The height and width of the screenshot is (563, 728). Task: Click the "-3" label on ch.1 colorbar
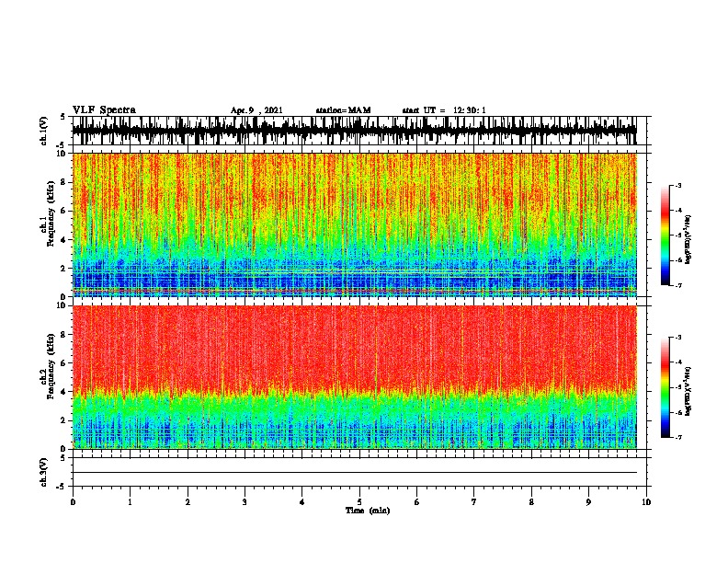tap(678, 186)
